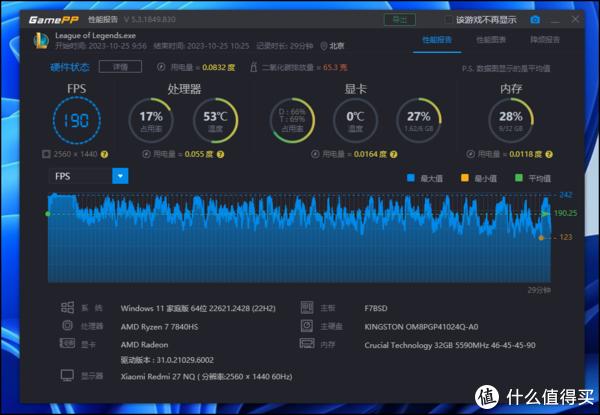Click the 硬件状态 heading link
The height and width of the screenshot is (415, 600).
point(70,67)
